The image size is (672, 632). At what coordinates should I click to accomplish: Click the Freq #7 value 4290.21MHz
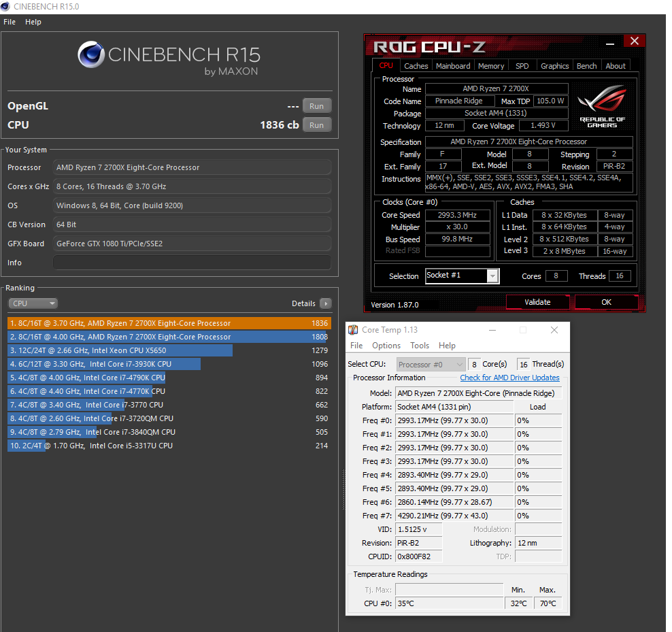pyautogui.click(x=454, y=516)
